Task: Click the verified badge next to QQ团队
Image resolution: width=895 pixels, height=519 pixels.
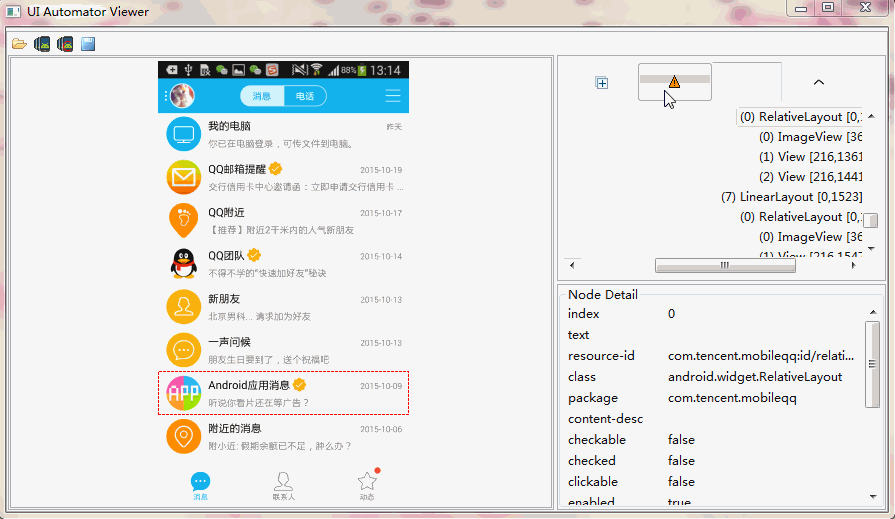Action: coord(254,255)
